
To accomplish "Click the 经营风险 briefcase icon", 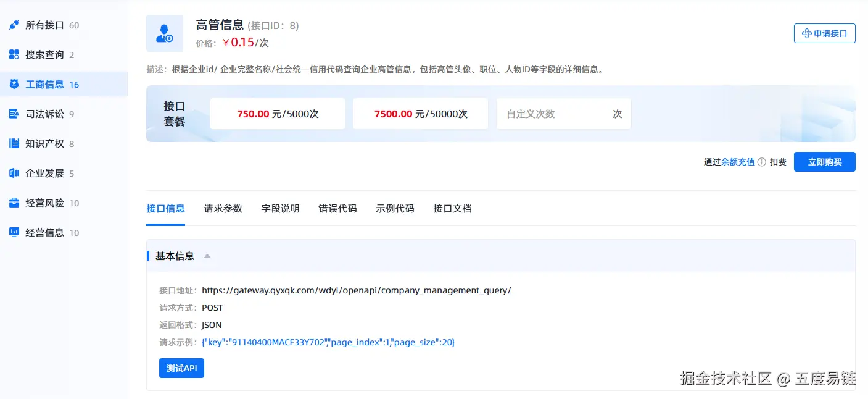I will point(14,203).
